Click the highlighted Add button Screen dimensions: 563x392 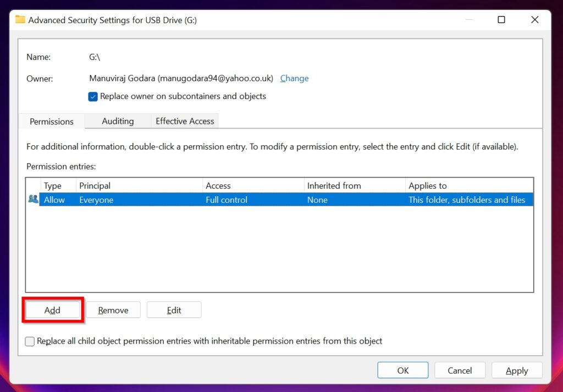(52, 310)
